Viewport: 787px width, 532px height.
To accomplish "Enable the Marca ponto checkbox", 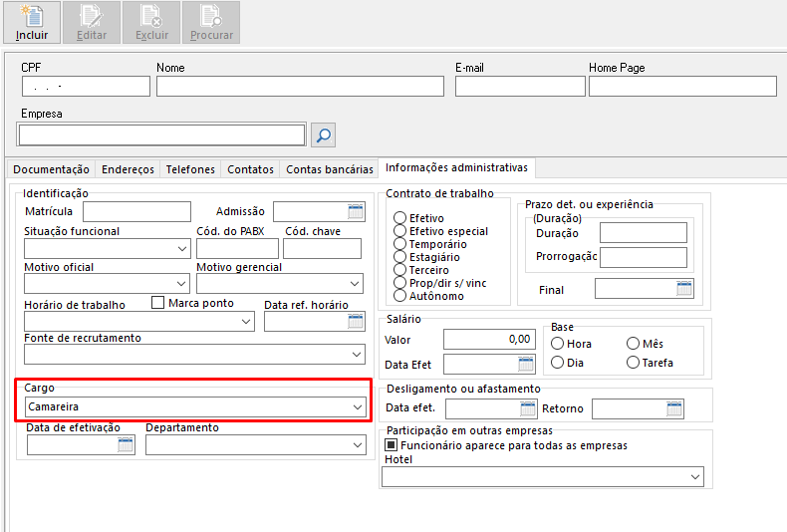I will coord(157,303).
